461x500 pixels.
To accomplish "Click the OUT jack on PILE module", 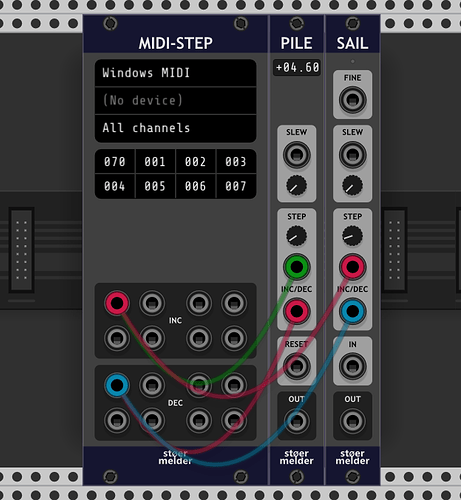I will (x=296, y=421).
